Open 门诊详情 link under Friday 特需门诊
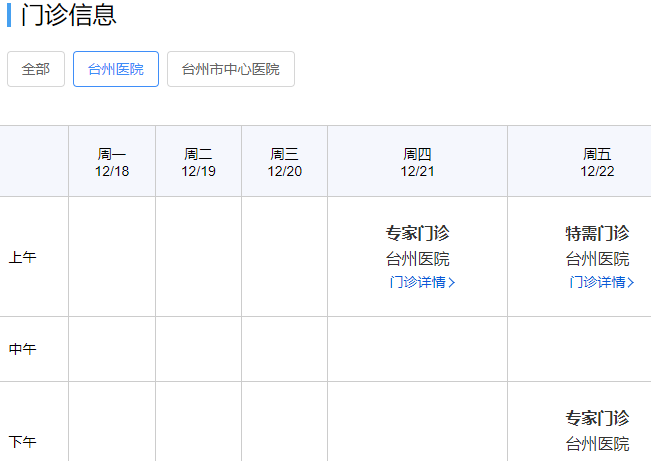651x461 pixels. pos(597,282)
